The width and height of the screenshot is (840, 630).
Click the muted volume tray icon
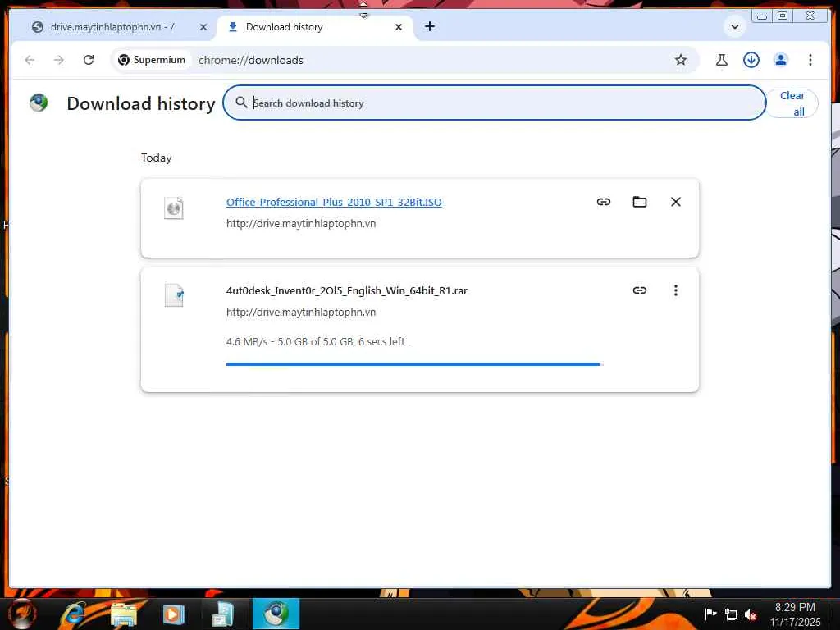(751, 614)
